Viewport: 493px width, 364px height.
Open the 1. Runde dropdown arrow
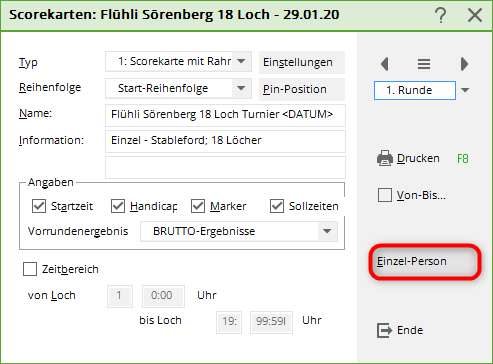click(465, 90)
